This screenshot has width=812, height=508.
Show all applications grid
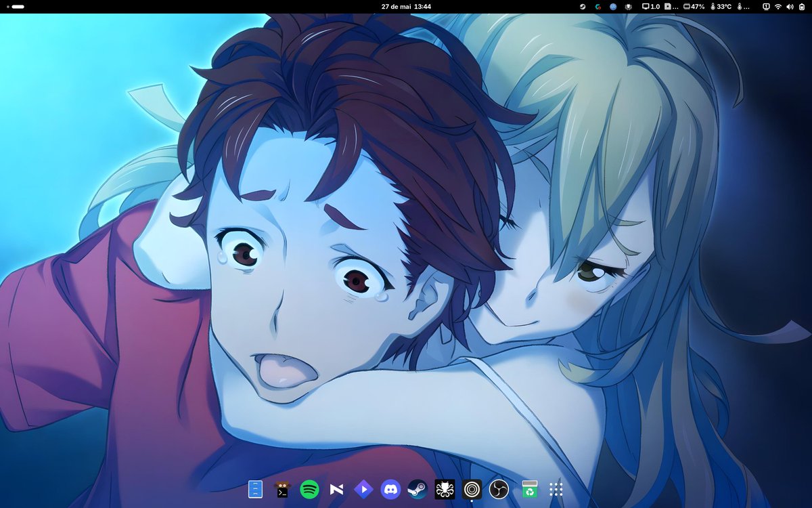(556, 488)
